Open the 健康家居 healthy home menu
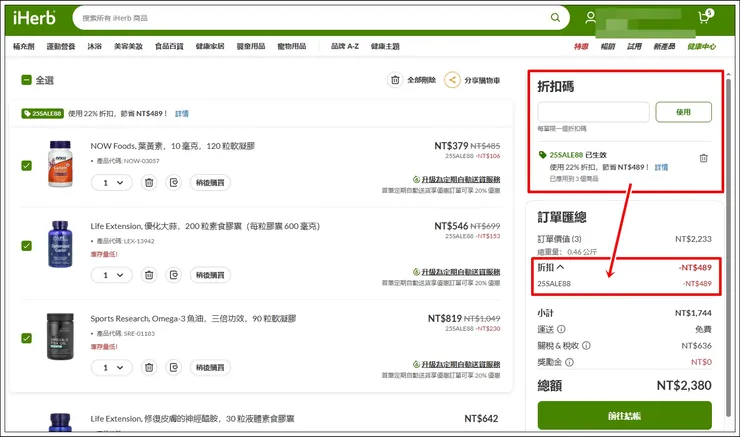 coord(210,46)
